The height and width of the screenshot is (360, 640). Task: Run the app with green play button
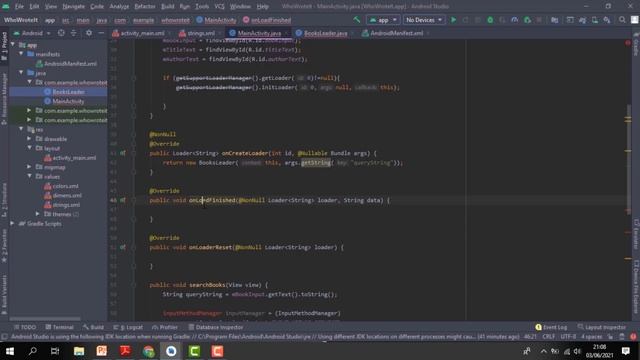[x=453, y=20]
